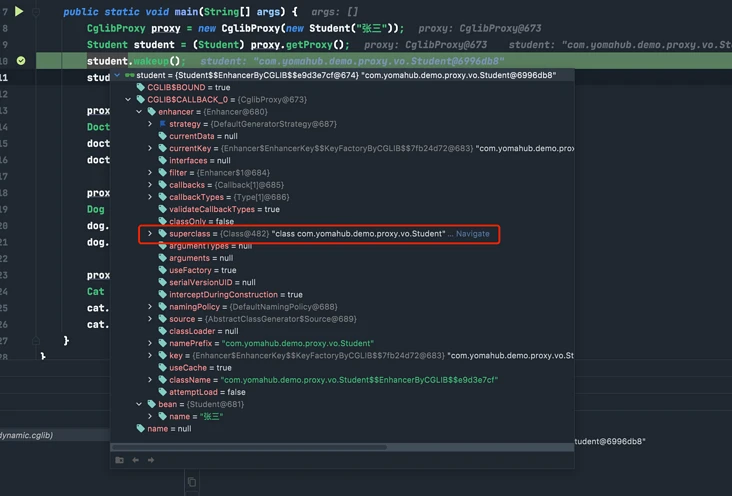Expand the key field node
732x496 pixels.
(x=150, y=355)
